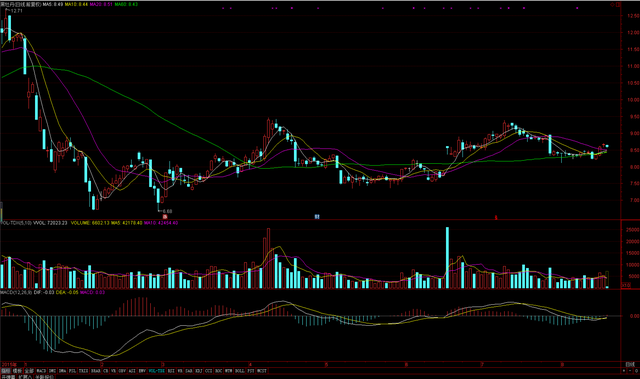Click the 0.00 MACD axis label
This screenshot has height=379, width=640.
point(634,316)
